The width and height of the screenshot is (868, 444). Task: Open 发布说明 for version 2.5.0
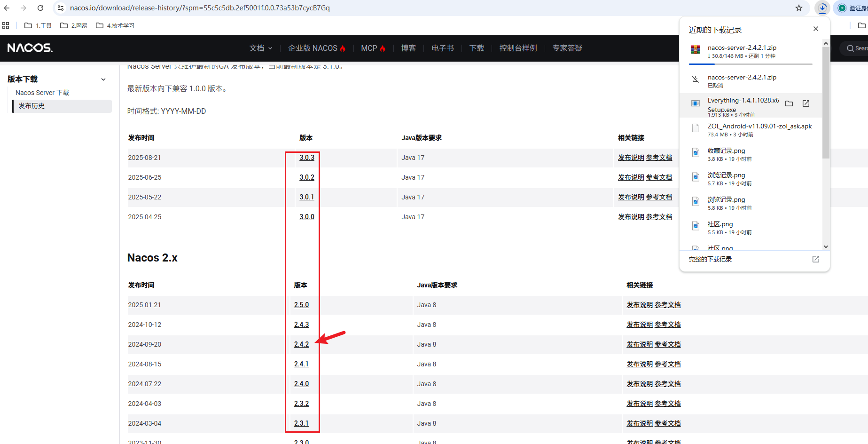coord(640,305)
